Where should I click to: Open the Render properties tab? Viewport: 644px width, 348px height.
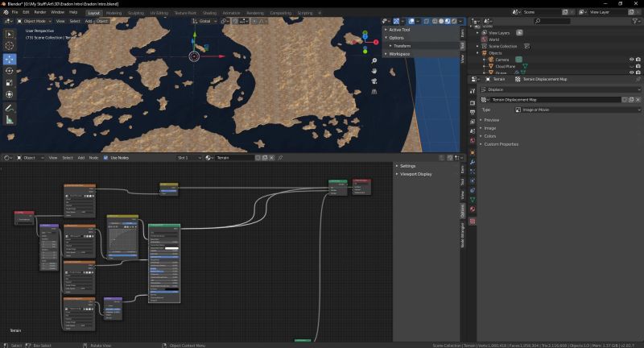[473, 103]
